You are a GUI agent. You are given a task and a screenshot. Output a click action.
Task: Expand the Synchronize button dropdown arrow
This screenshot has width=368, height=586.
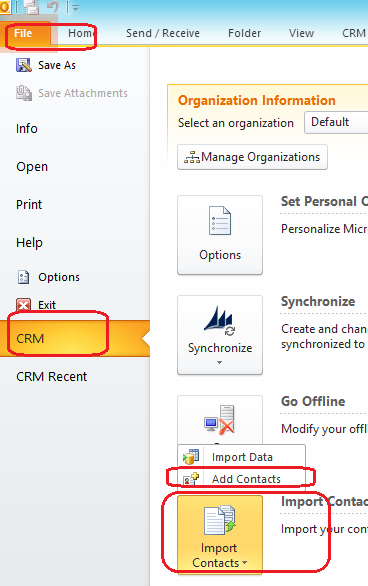coord(219,363)
